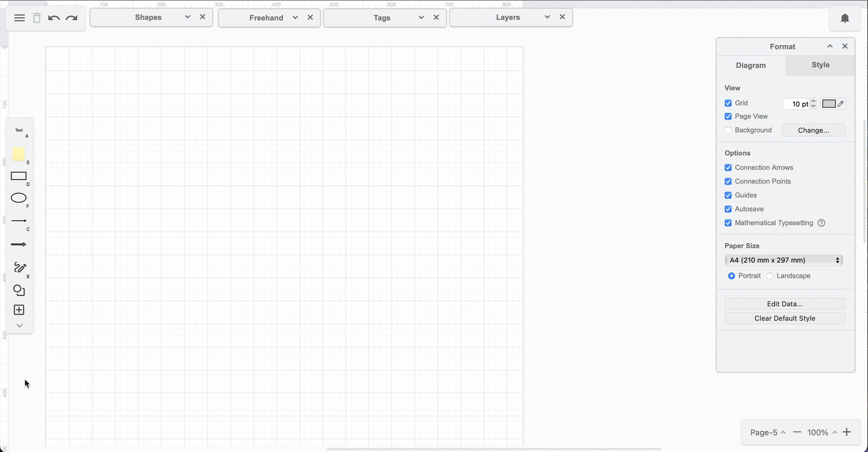This screenshot has height=452, width=868.
Task: Click the Clear Default Style button
Action: pos(785,318)
